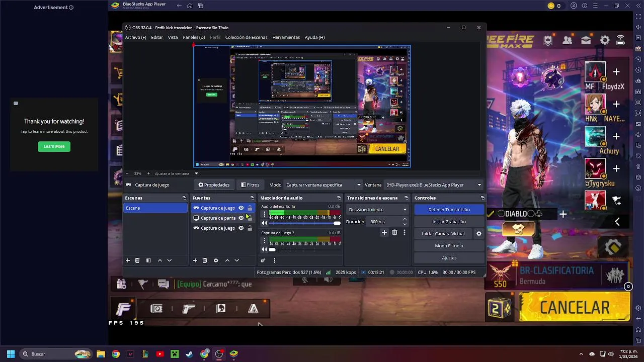Image resolution: width=644 pixels, height=362 pixels.
Task: Open mixer footer three-dot menu
Action: (274, 260)
